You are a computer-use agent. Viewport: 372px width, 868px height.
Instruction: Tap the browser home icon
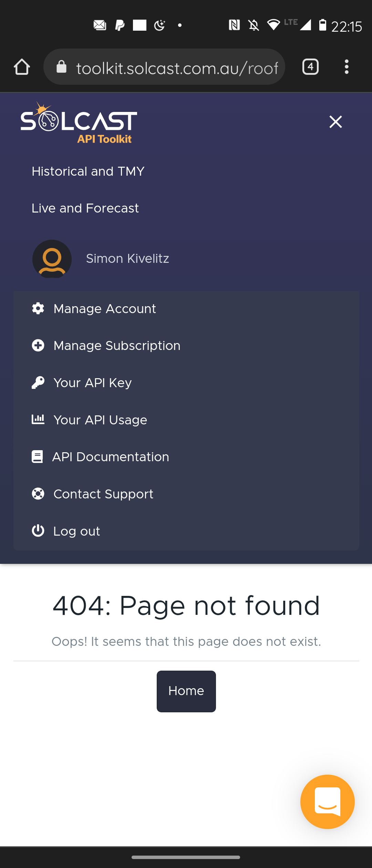[x=22, y=67]
